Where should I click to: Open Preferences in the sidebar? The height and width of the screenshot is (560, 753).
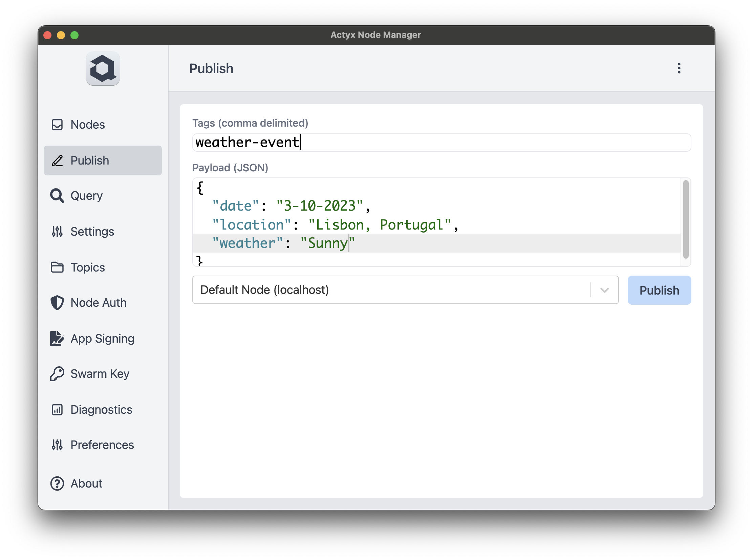(102, 445)
